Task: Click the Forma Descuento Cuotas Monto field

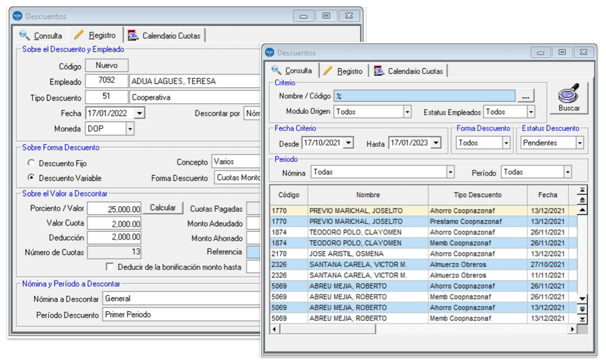Action: [237, 177]
